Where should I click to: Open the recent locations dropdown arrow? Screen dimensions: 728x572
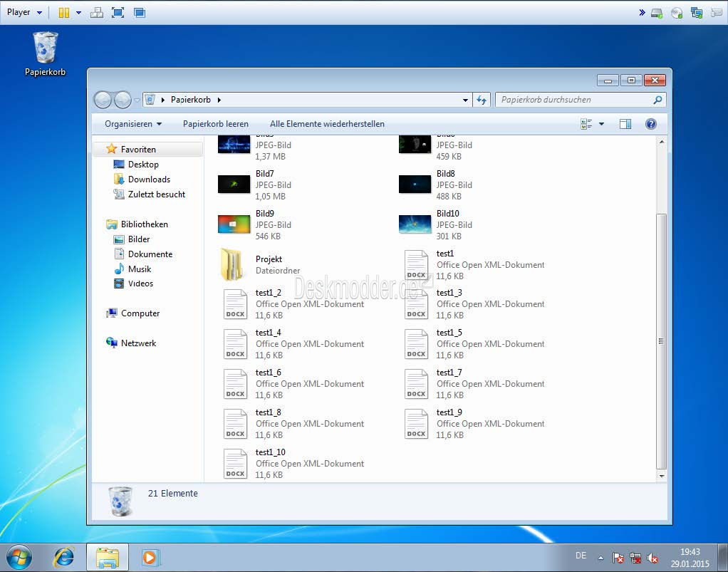(137, 100)
